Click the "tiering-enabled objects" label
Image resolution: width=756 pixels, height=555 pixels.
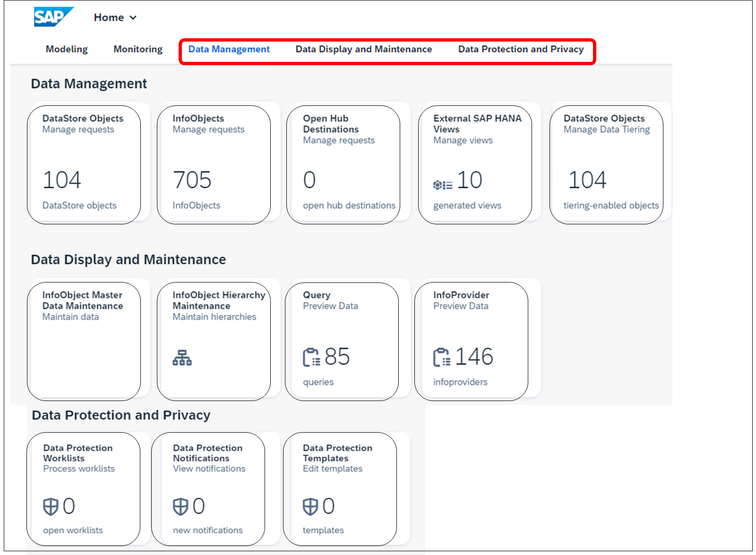click(611, 205)
